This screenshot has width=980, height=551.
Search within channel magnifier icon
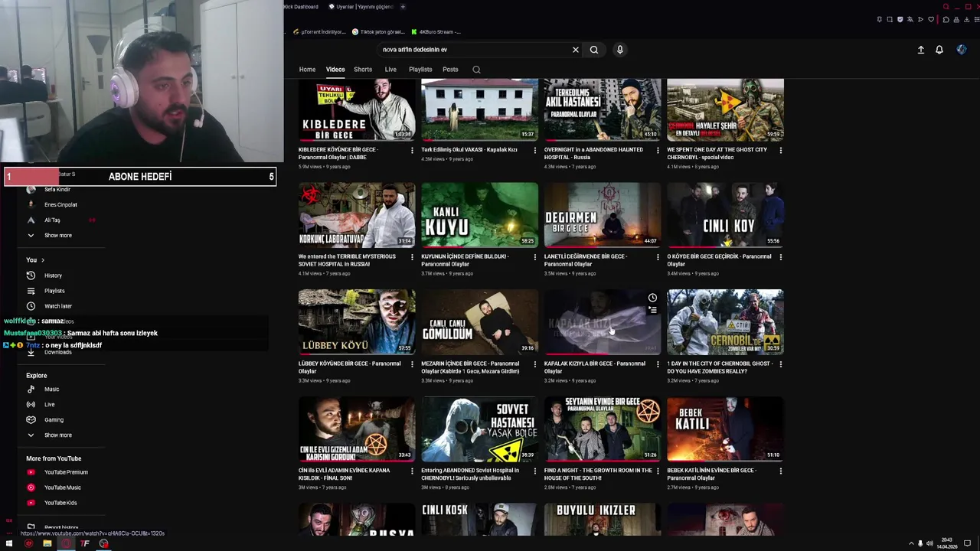(x=476, y=70)
